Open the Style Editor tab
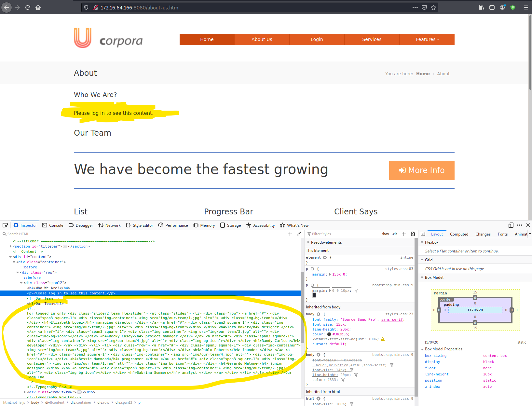Image resolution: width=532 pixels, height=406 pixels. pos(139,225)
